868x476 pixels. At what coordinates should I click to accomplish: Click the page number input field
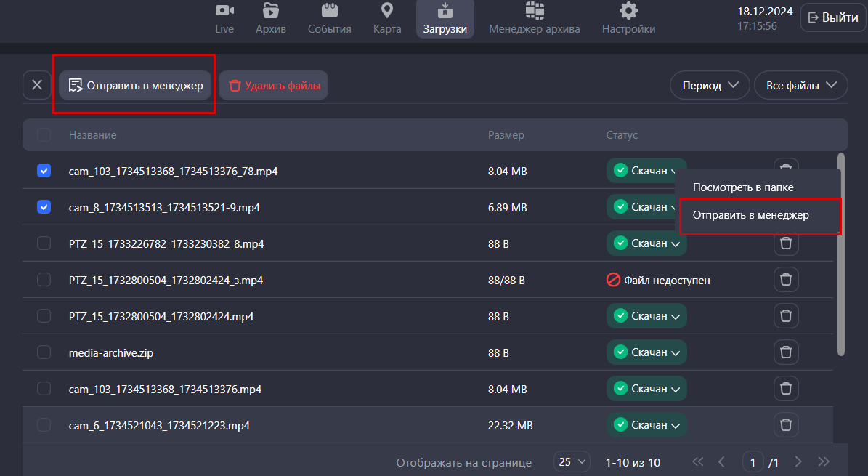pyautogui.click(x=753, y=462)
